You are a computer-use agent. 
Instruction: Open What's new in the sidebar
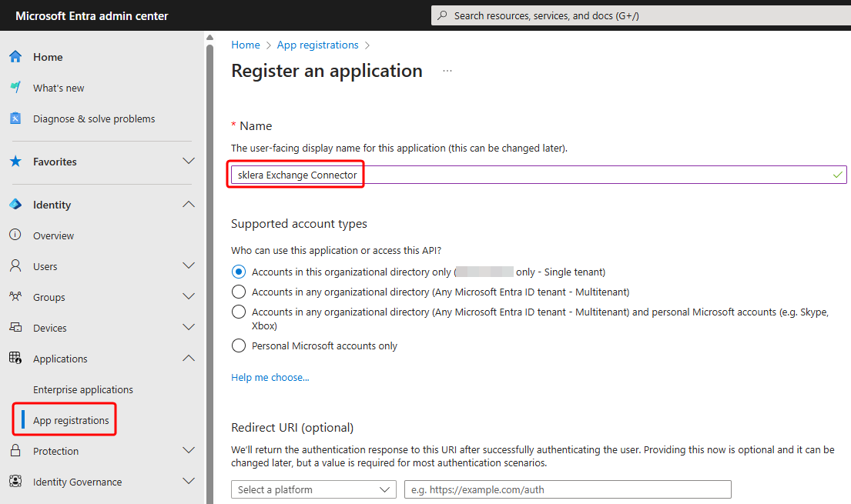(59, 88)
